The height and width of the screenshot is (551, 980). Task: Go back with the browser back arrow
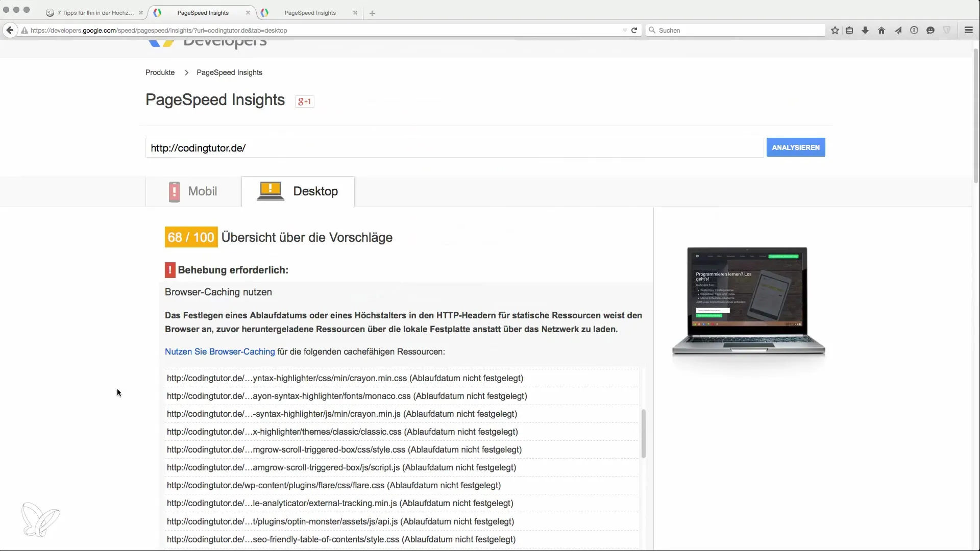click(x=10, y=30)
